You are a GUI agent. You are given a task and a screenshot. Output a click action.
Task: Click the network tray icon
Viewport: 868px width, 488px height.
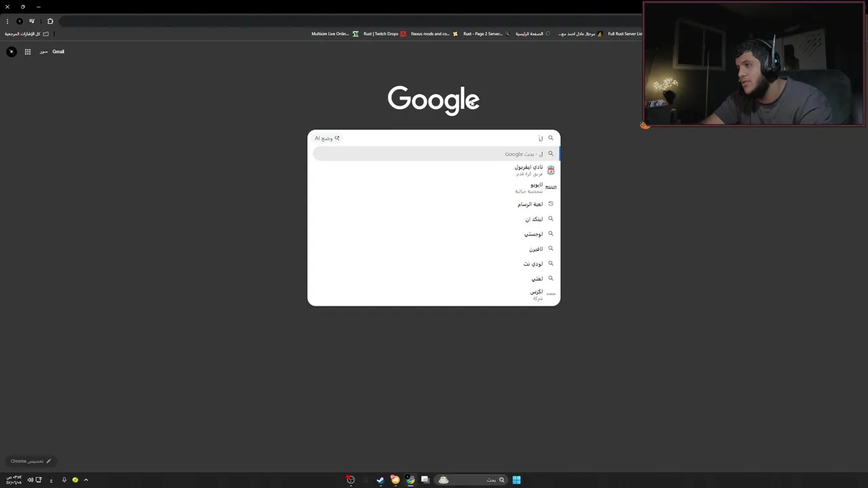(x=39, y=480)
